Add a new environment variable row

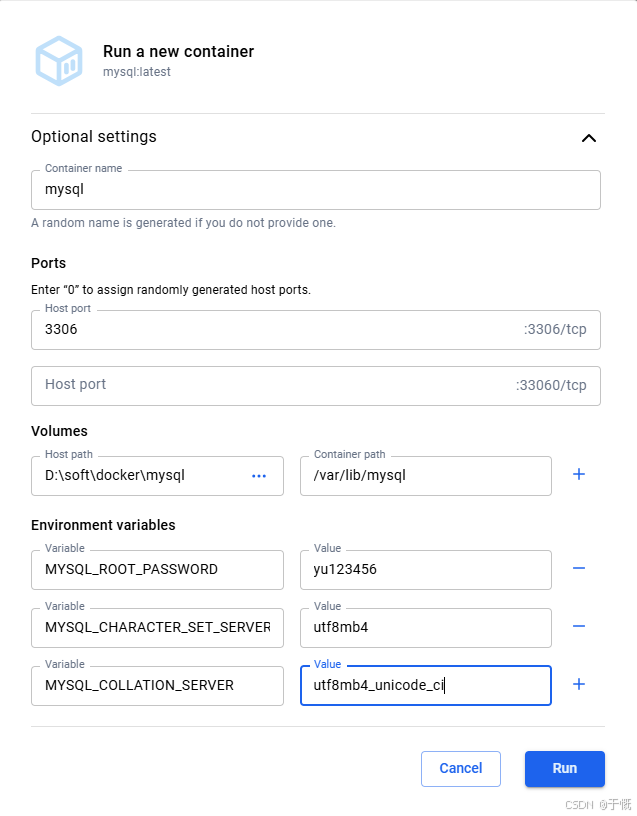(x=578, y=684)
